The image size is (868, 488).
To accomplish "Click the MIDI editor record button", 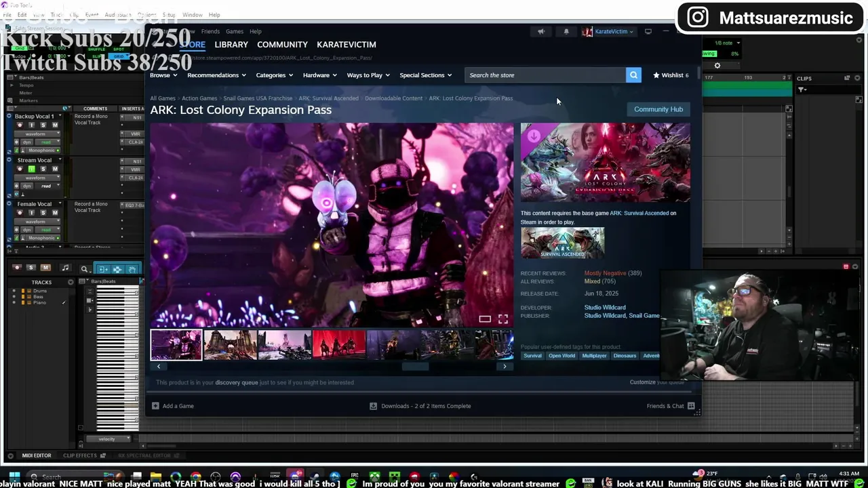I will 17,268.
